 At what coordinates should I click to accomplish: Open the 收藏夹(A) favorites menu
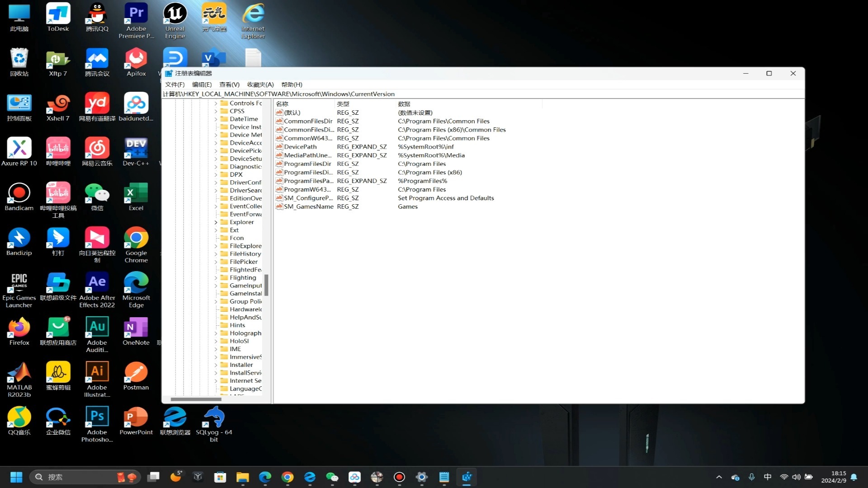click(x=260, y=84)
